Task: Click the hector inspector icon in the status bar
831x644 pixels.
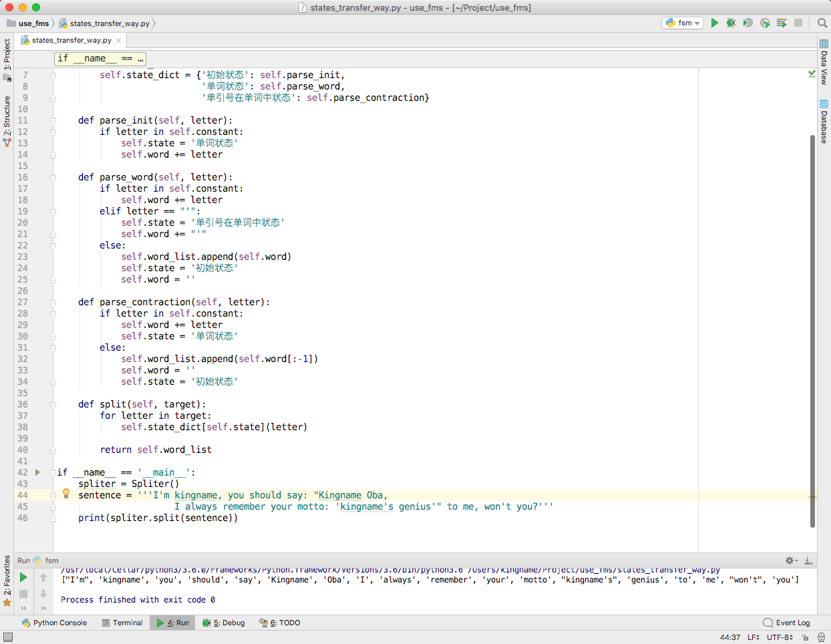Action: pyautogui.click(x=821, y=637)
